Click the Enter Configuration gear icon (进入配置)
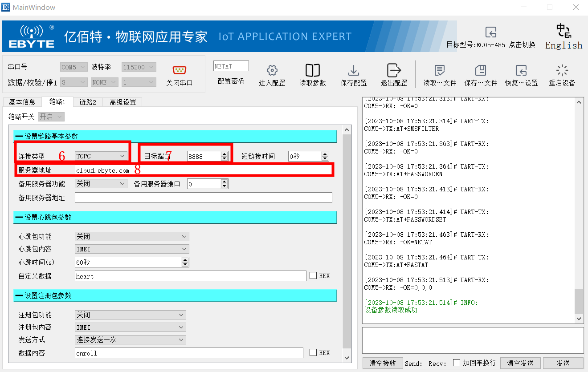This screenshot has width=588, height=372. (x=272, y=71)
